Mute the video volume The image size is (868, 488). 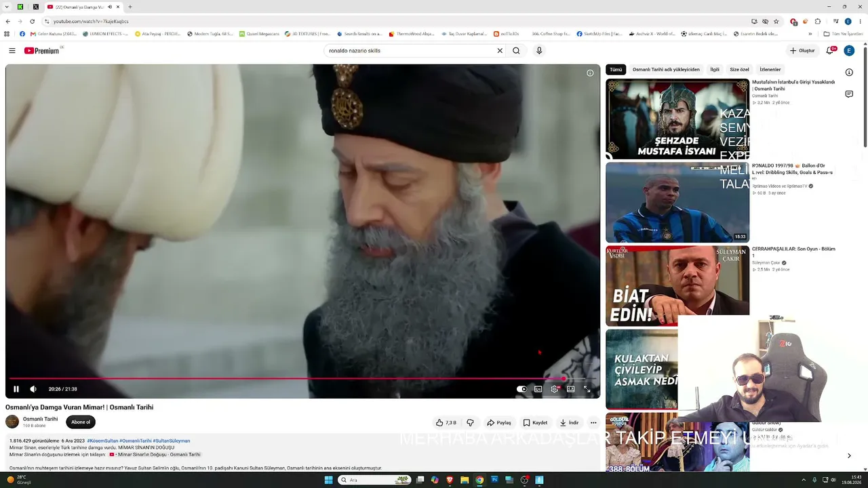[33, 389]
